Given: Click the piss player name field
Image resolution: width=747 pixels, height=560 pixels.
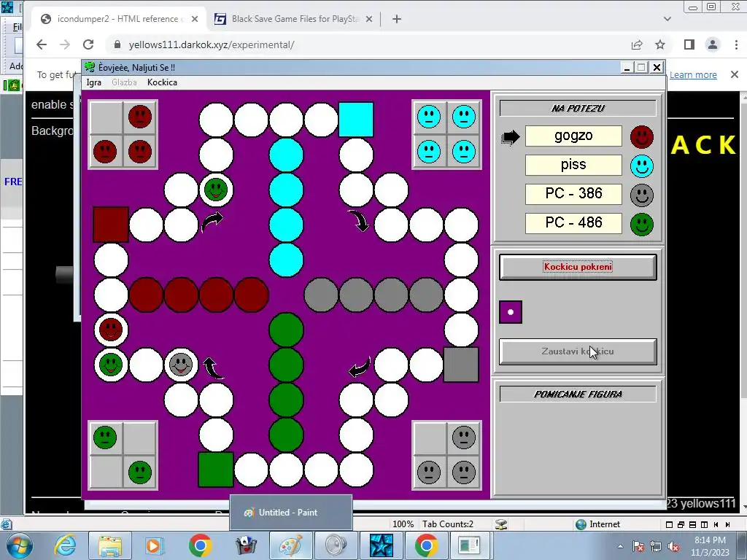Looking at the screenshot, I should 573,166.
